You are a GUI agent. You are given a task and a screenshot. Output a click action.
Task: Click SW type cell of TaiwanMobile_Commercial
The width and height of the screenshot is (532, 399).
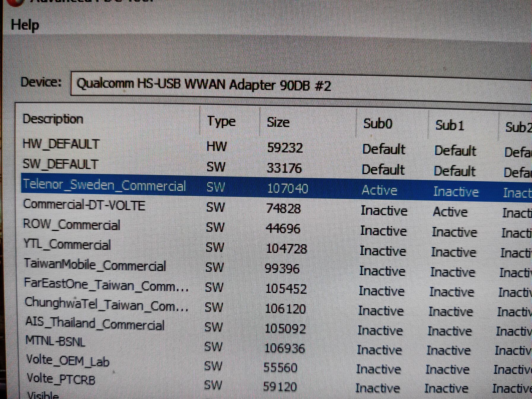coord(214,268)
